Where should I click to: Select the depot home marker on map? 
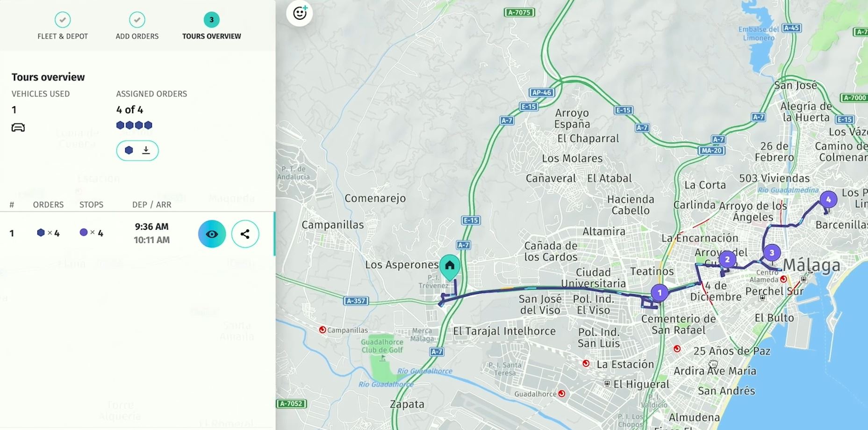[450, 267]
